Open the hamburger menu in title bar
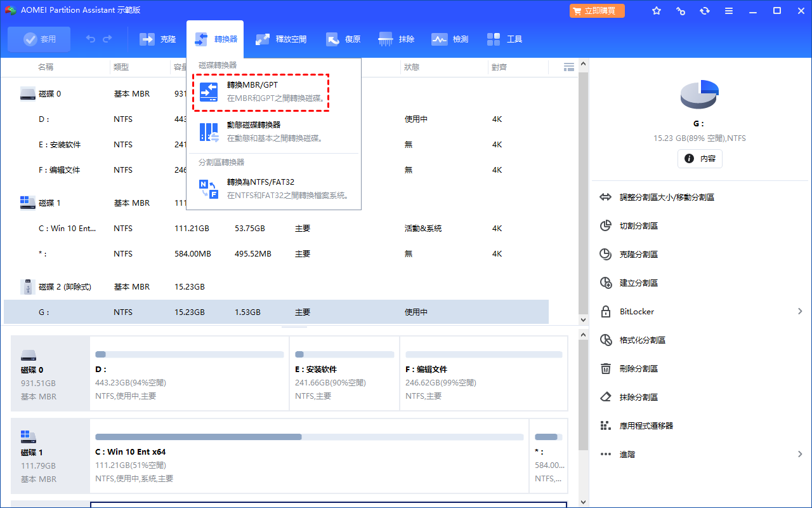Viewport: 812px width, 508px height. [x=729, y=11]
